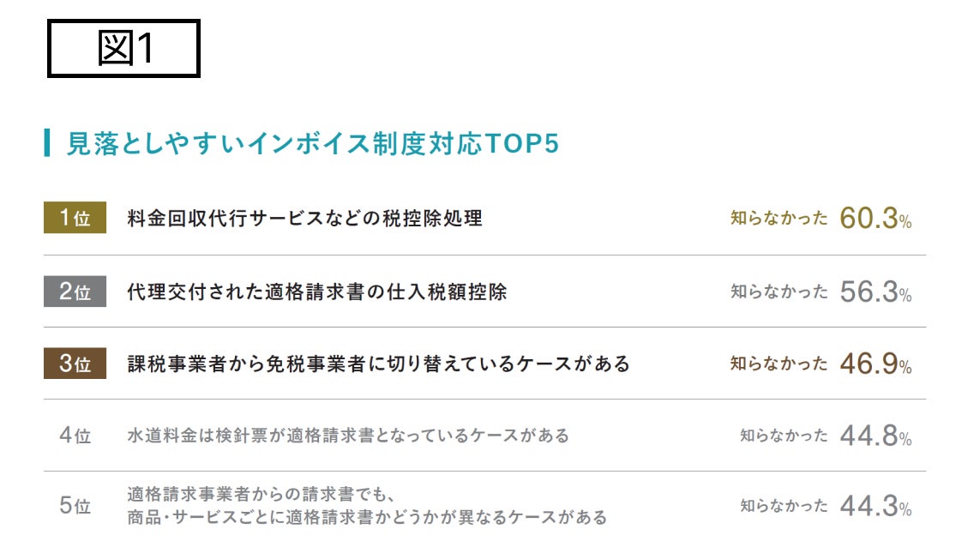Open the 料金回収代行サービスなどの税控除処理 item
This screenshot has width=980, height=553.
click(304, 219)
